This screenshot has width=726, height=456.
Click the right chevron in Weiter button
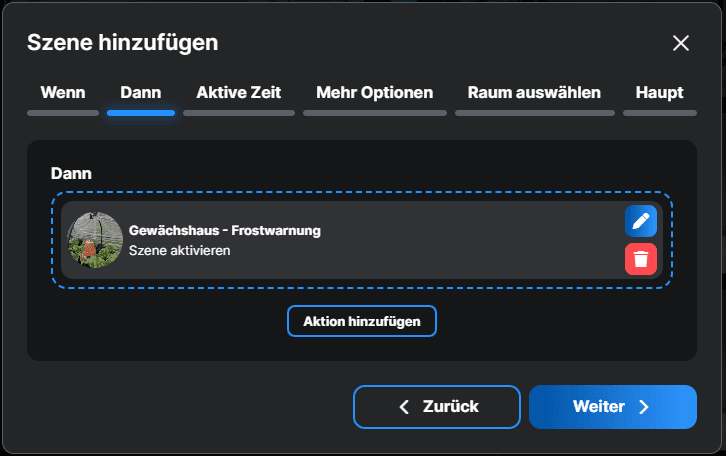pyautogui.click(x=644, y=407)
